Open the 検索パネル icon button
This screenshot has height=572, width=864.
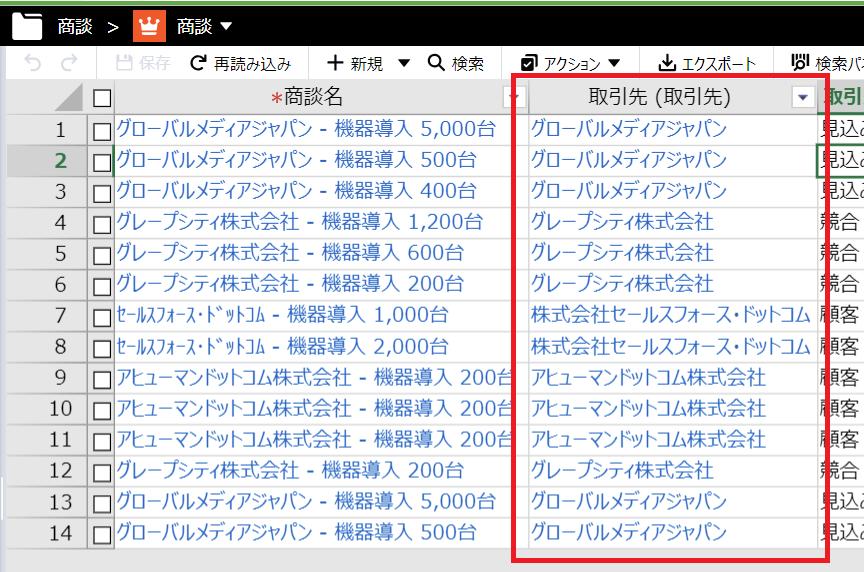click(827, 63)
